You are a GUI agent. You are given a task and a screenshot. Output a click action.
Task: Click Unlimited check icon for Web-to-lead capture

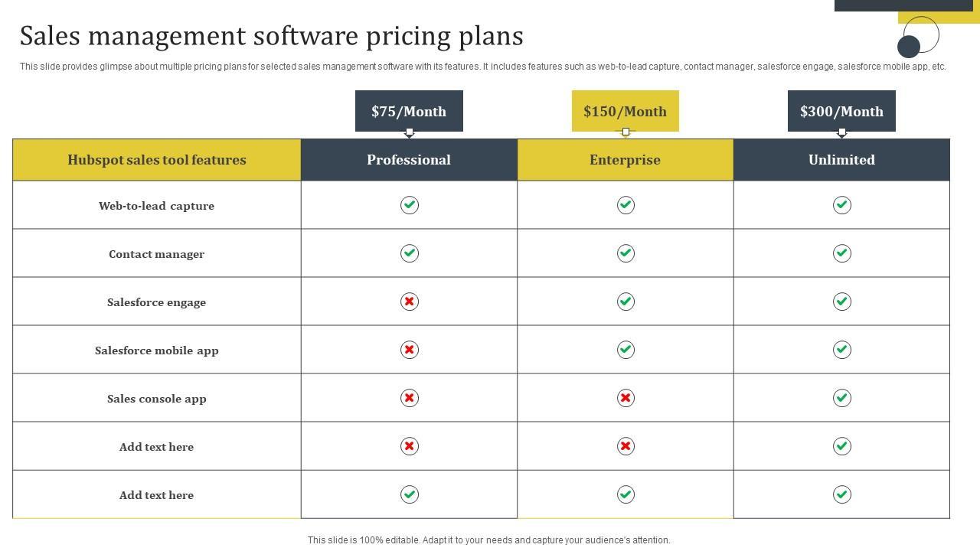click(841, 205)
